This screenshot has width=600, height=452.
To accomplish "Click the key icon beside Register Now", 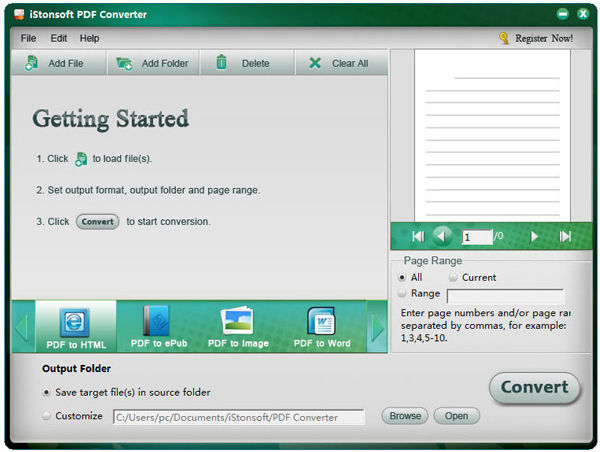I will (504, 38).
